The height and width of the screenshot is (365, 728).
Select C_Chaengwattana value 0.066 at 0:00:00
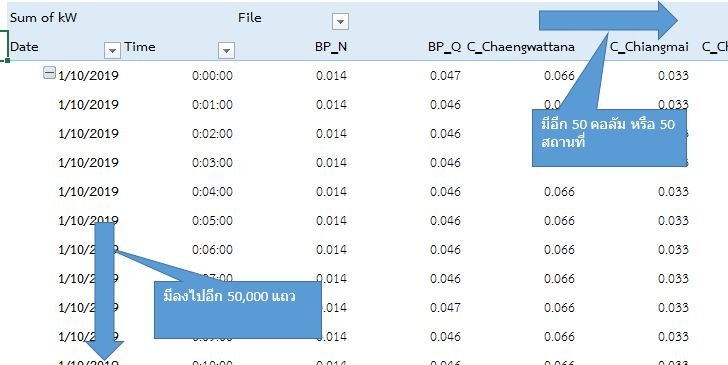coord(559,76)
